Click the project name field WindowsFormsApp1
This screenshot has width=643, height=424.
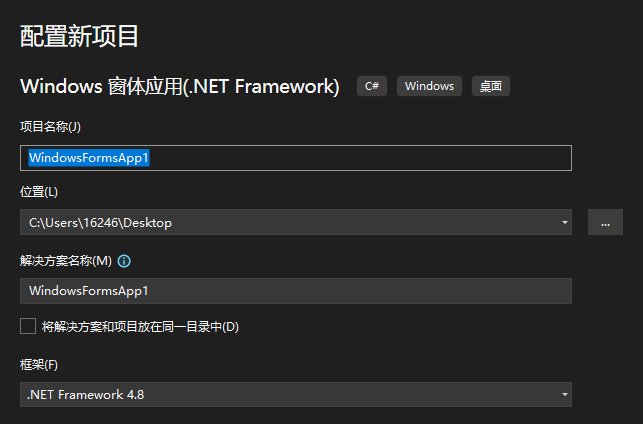pyautogui.click(x=296, y=158)
